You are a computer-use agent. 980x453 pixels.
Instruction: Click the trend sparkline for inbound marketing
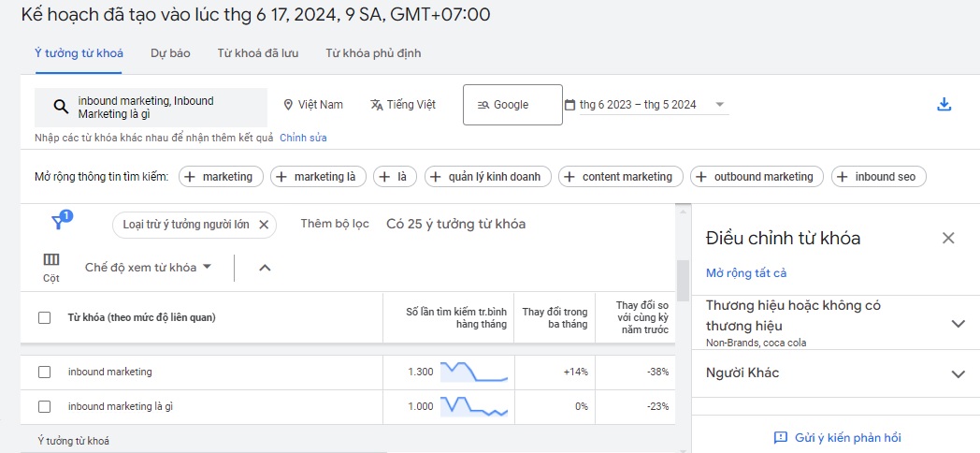coord(474,372)
